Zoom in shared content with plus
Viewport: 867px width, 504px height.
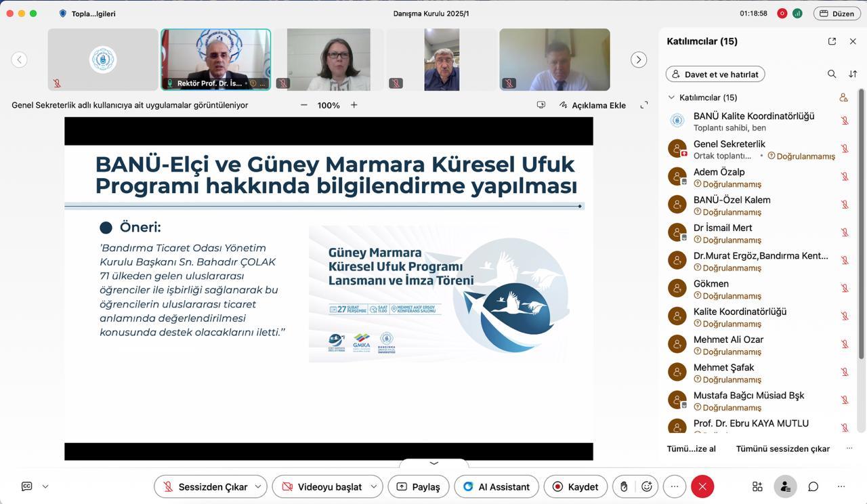click(x=354, y=105)
